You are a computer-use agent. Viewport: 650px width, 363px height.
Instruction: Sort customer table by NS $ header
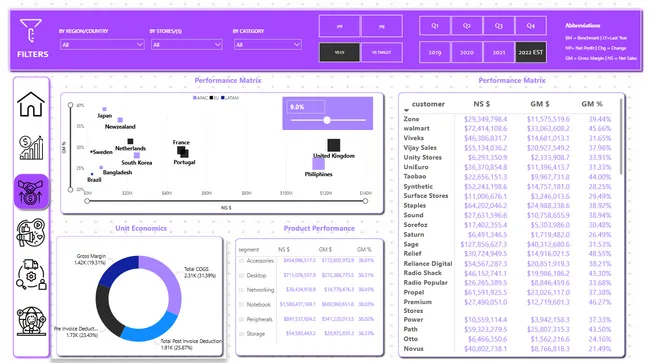[482, 104]
